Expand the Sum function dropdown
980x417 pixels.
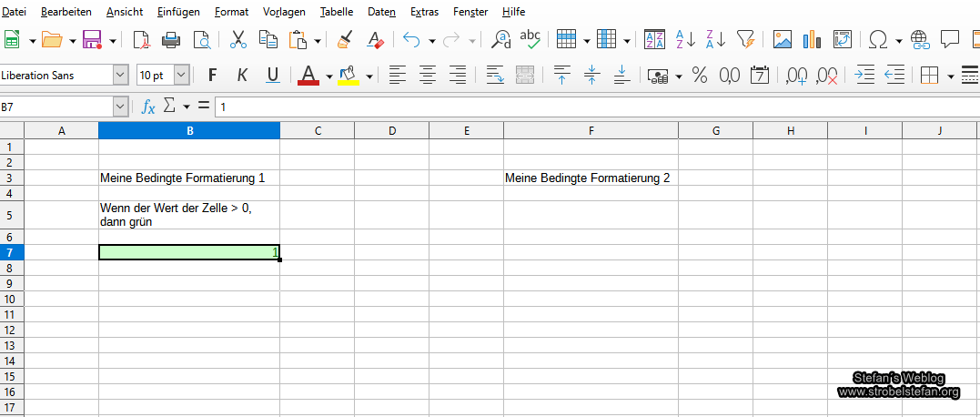187,107
